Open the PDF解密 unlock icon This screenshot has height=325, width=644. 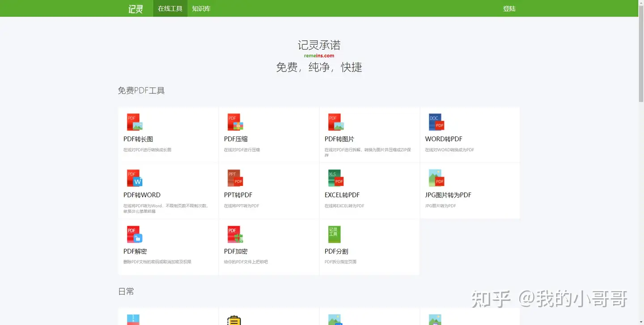pyautogui.click(x=135, y=234)
